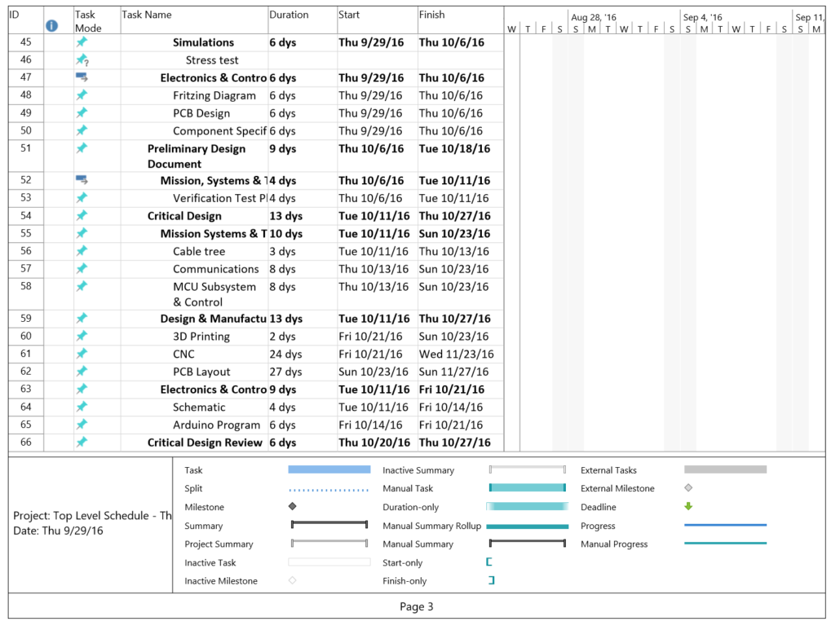Viewport: 840px width, 630px height.
Task: Click the Milestone diamond symbol in the legend
Action: point(291,507)
